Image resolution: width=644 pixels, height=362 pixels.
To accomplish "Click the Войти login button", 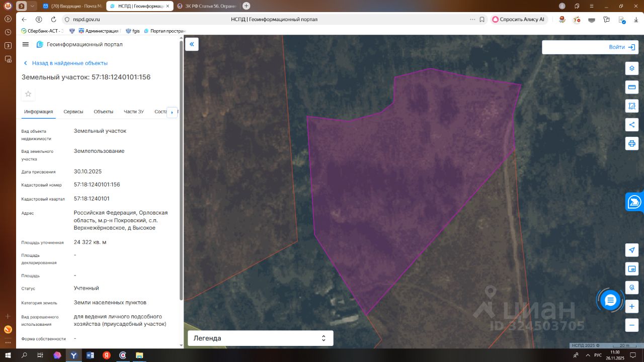I will pyautogui.click(x=621, y=47).
